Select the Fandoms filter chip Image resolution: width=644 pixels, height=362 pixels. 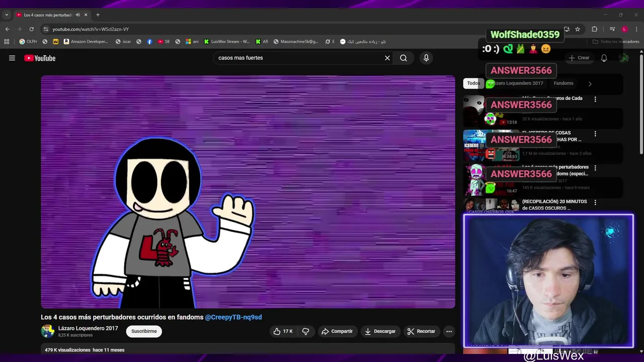(x=563, y=83)
